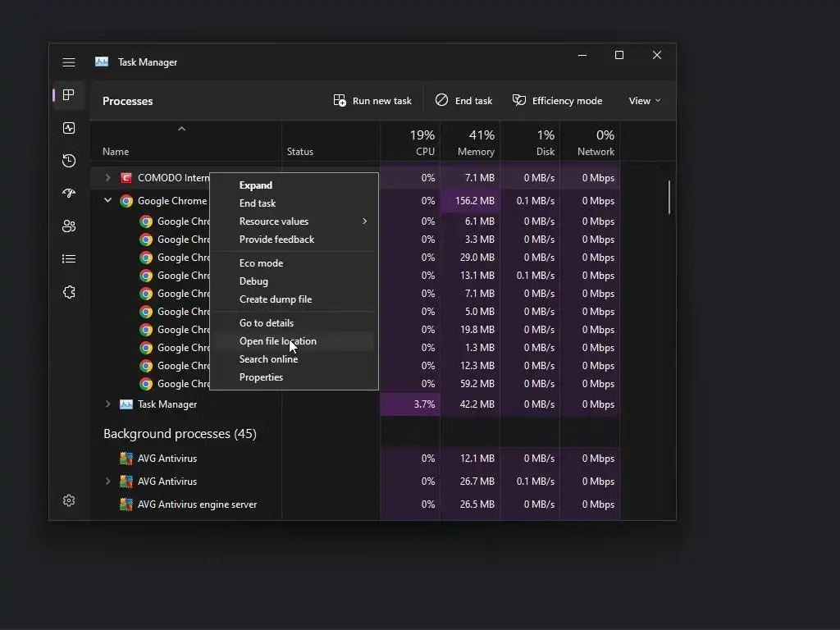The image size is (840, 630).
Task: Choose End task in context menu
Action: coord(257,203)
